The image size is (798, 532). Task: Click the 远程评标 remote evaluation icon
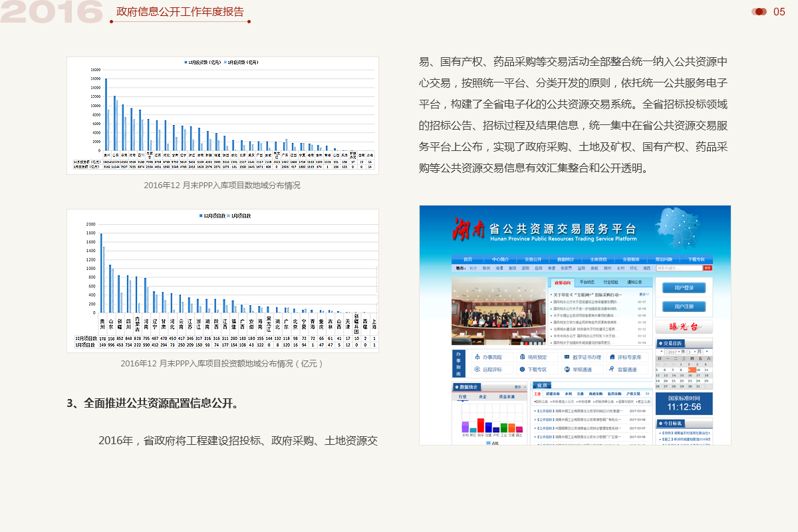pyautogui.click(x=477, y=369)
